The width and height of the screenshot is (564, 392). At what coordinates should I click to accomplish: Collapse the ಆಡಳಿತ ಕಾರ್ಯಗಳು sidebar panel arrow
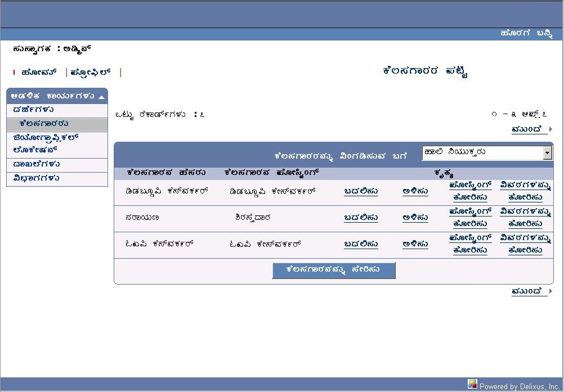pyautogui.click(x=101, y=97)
